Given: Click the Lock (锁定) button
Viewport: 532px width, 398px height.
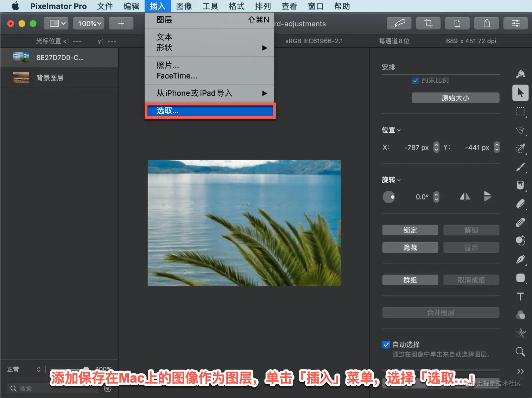Looking at the screenshot, I should 410,230.
